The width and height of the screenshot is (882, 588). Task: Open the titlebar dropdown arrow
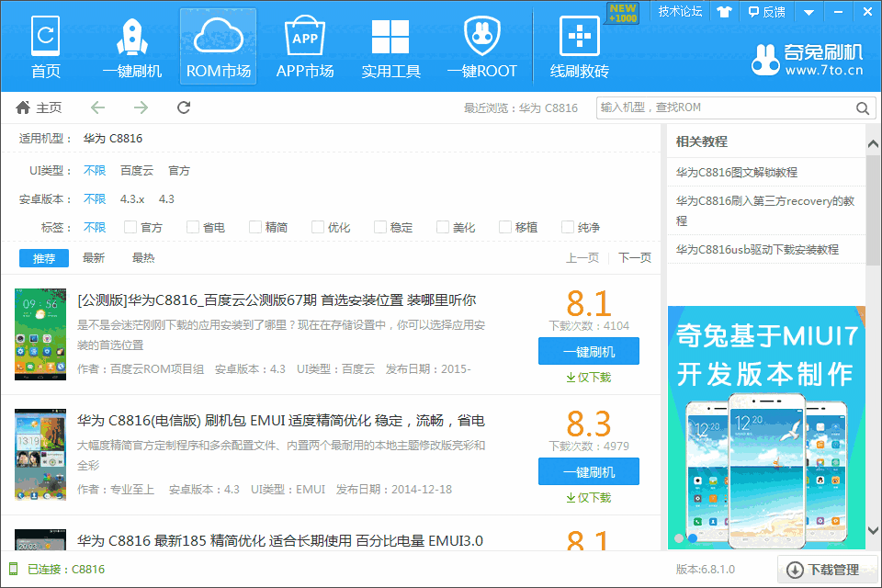point(807,12)
